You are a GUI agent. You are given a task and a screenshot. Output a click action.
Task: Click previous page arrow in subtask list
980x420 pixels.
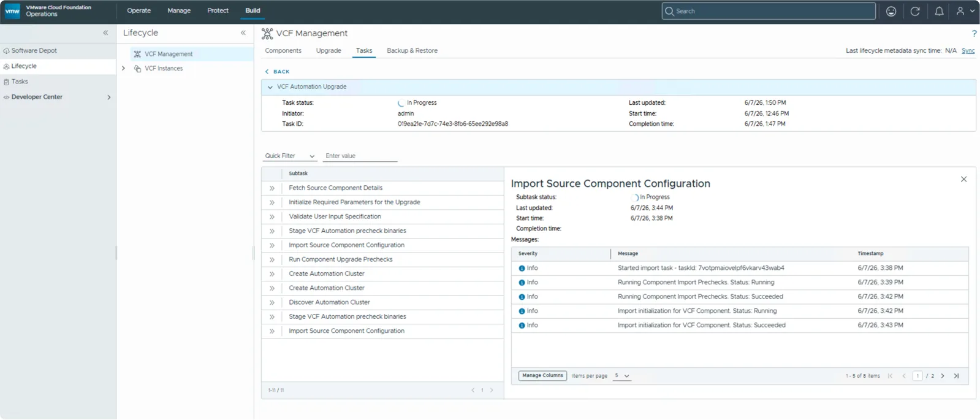(473, 390)
